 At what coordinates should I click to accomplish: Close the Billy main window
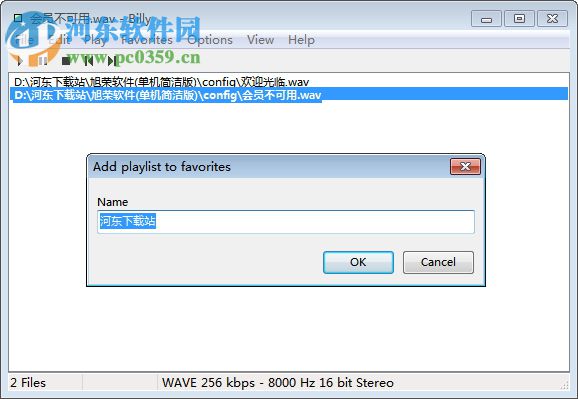tap(552, 19)
